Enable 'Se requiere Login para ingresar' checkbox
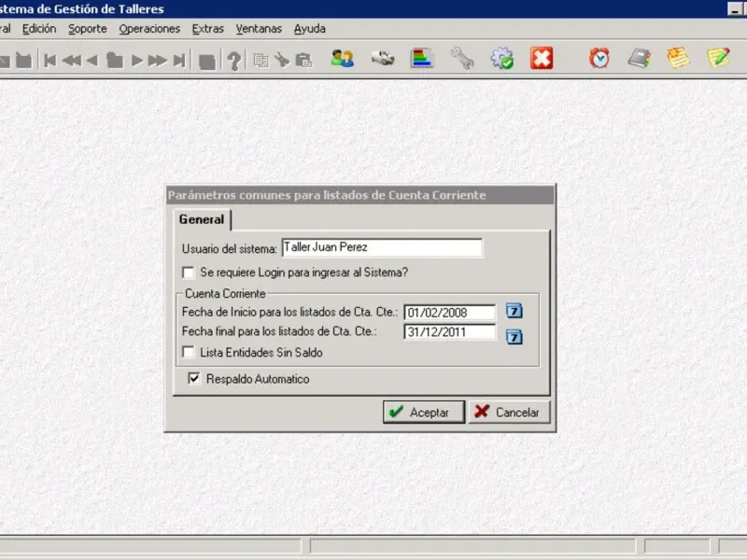Viewport: 747px width, 560px height. (x=189, y=273)
